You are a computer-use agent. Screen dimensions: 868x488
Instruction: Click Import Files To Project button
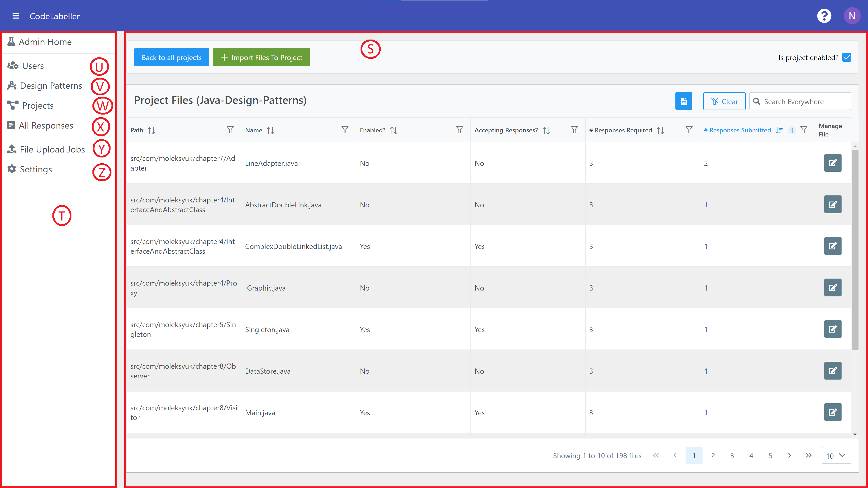click(261, 57)
